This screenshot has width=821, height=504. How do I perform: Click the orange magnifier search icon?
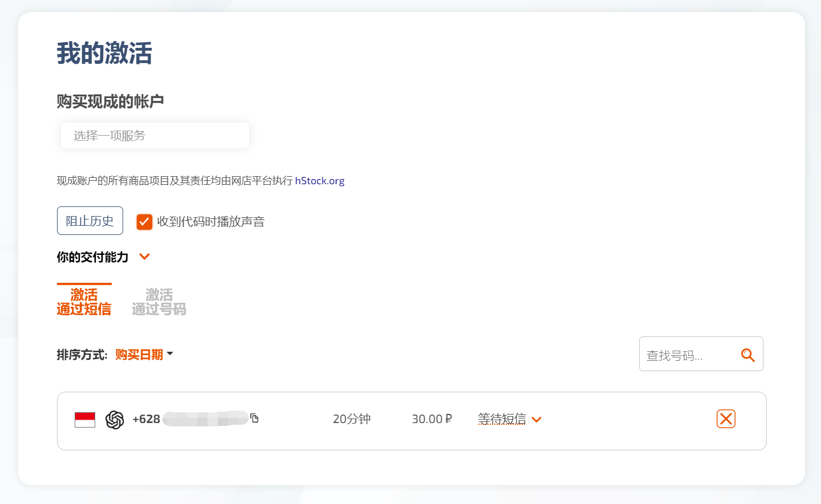click(x=747, y=355)
